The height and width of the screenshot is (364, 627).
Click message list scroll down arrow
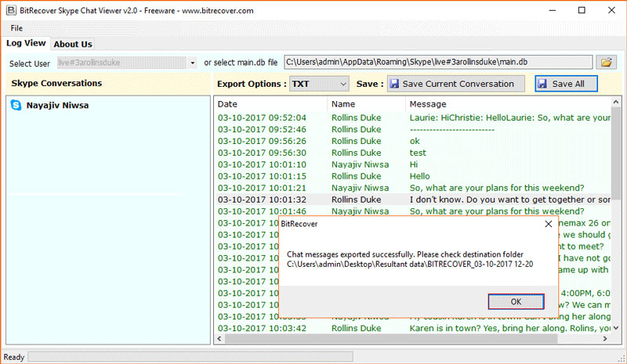coord(616,328)
